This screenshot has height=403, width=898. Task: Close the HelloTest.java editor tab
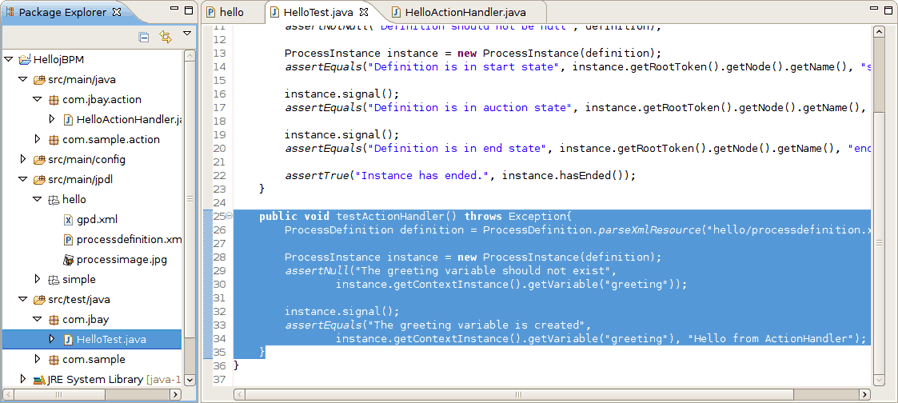coord(364,11)
